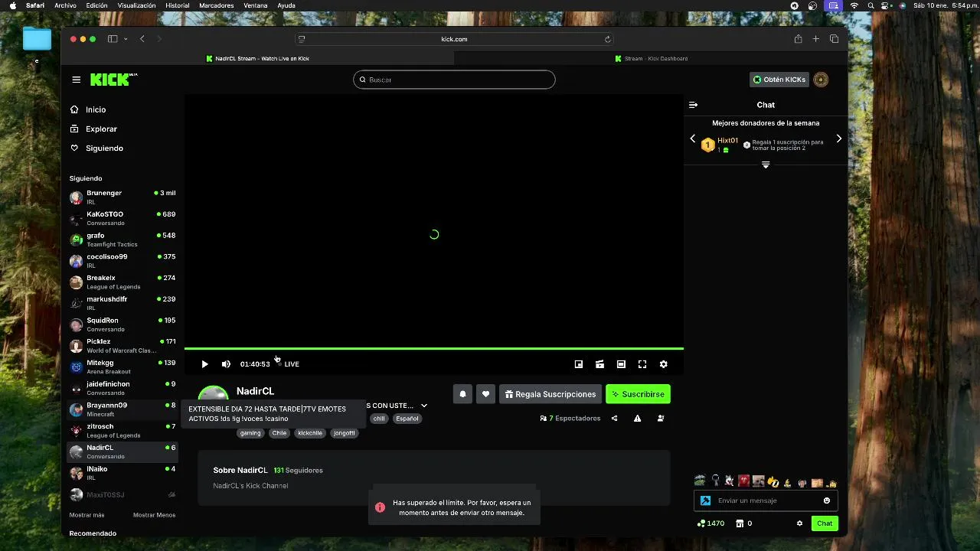Expand the weekly donors leaderboard
The width and height of the screenshot is (980, 551).
pyautogui.click(x=766, y=165)
